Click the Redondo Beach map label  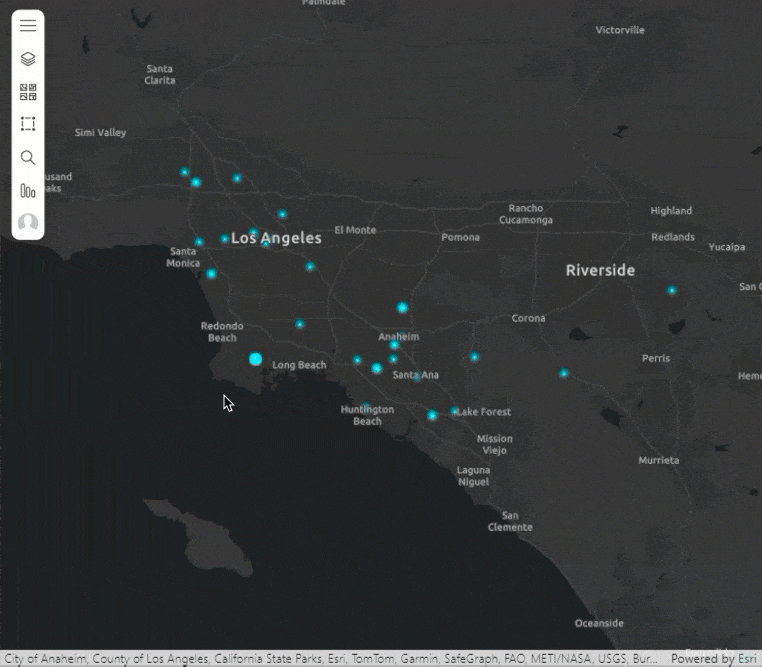click(x=222, y=332)
